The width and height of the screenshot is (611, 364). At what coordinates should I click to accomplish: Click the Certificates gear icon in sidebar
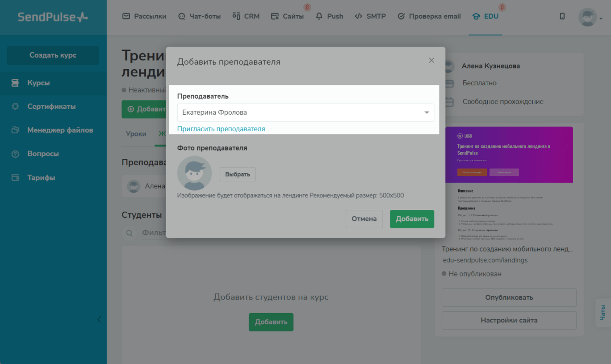15,107
